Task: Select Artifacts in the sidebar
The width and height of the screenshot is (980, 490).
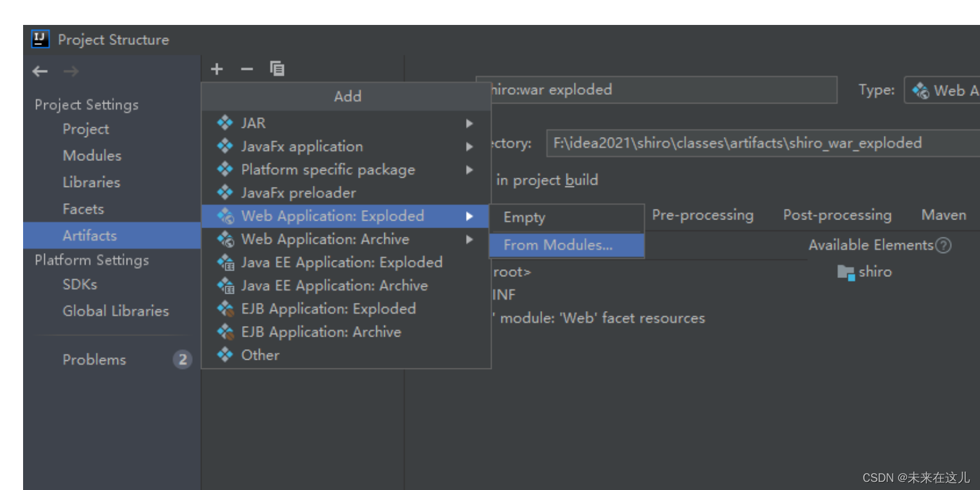Action: pos(112,236)
